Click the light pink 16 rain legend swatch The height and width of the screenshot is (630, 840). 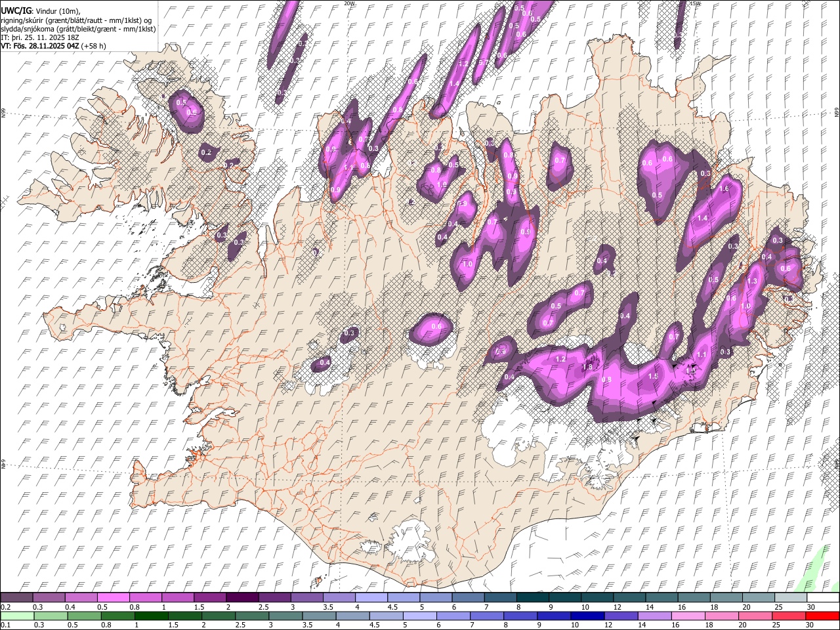(x=689, y=616)
